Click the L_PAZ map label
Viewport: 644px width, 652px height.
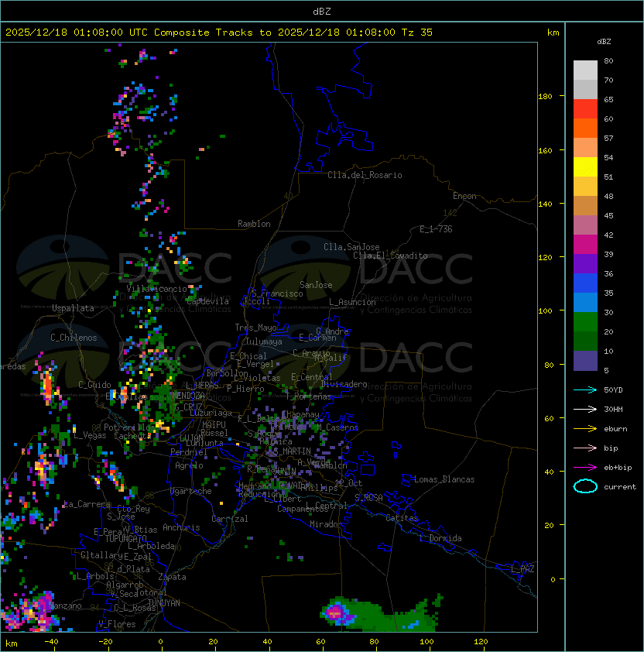[x=522, y=569]
